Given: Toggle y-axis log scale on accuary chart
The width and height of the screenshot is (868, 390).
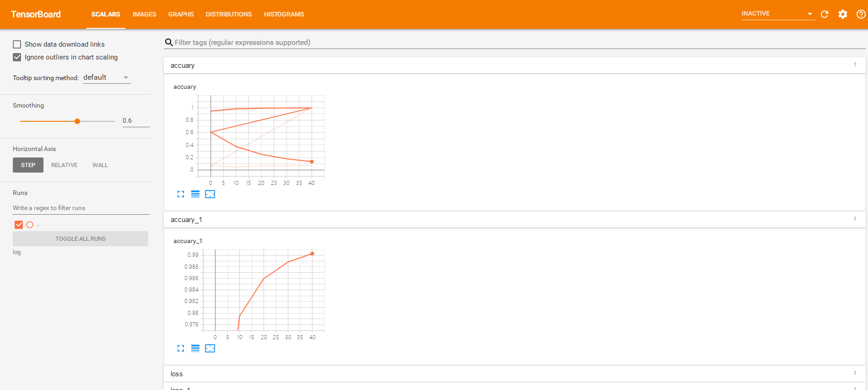Looking at the screenshot, I should (x=195, y=194).
